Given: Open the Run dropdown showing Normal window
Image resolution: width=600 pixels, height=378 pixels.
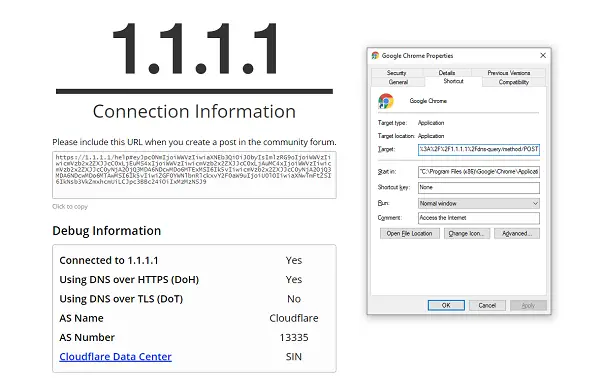Looking at the screenshot, I should pyautogui.click(x=479, y=204).
